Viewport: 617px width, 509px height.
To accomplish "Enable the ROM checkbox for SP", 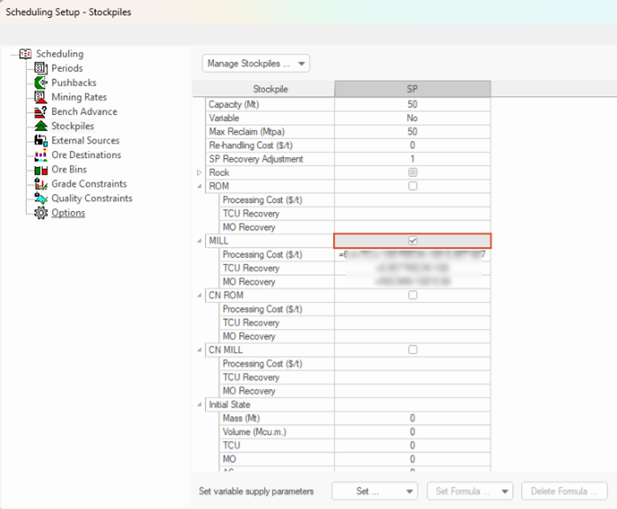I will tap(412, 186).
